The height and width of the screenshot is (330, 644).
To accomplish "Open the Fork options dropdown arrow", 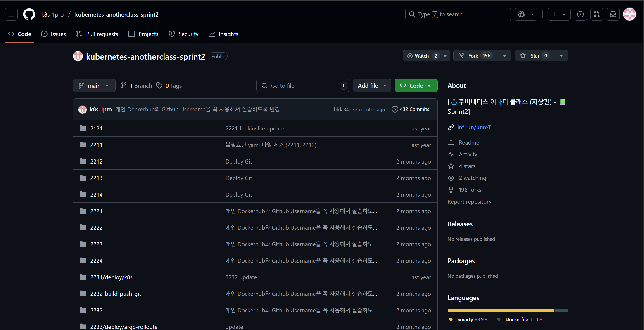I will click(x=504, y=55).
